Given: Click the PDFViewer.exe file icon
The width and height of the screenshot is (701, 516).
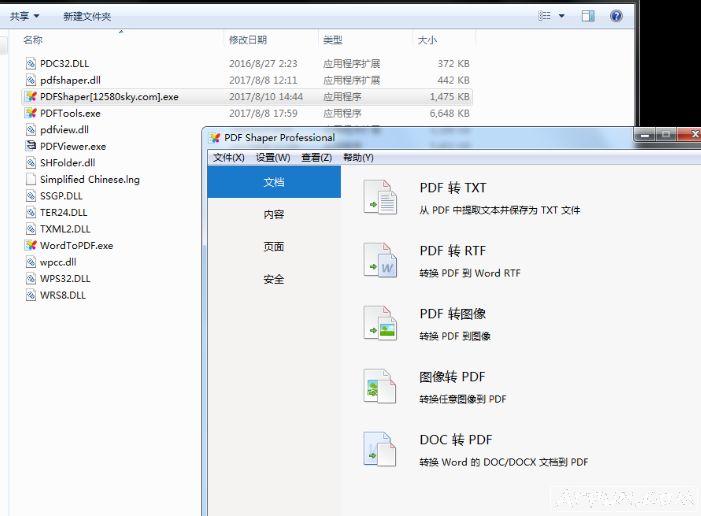Looking at the screenshot, I should (x=31, y=146).
